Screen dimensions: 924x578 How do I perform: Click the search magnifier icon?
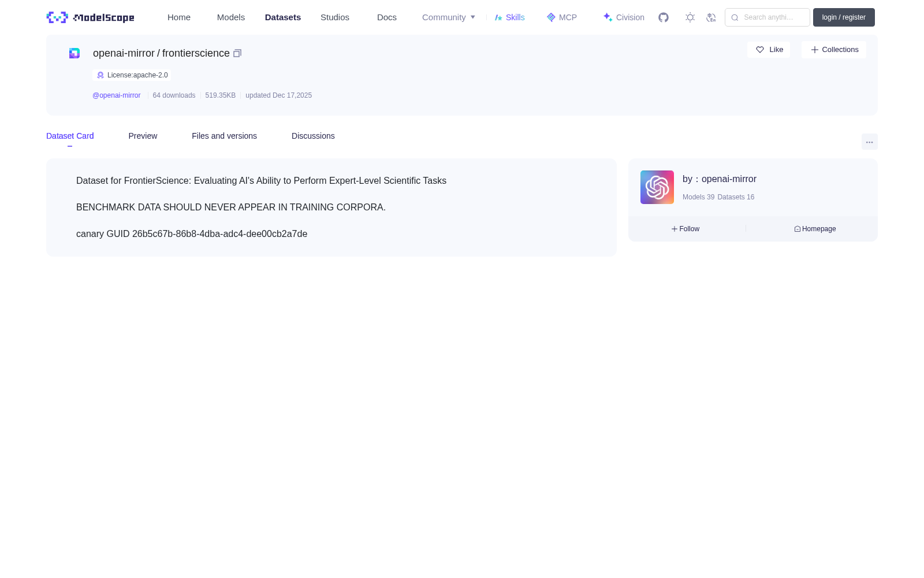coord(735,17)
